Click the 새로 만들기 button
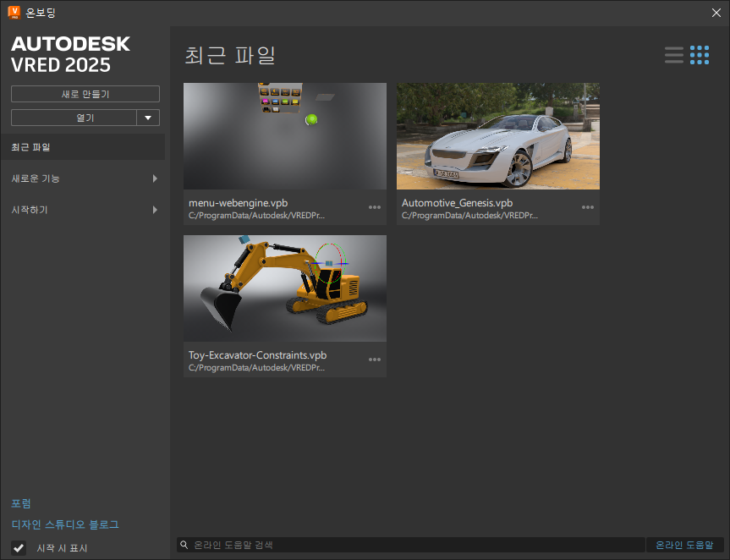The width and height of the screenshot is (730, 560). (84, 94)
